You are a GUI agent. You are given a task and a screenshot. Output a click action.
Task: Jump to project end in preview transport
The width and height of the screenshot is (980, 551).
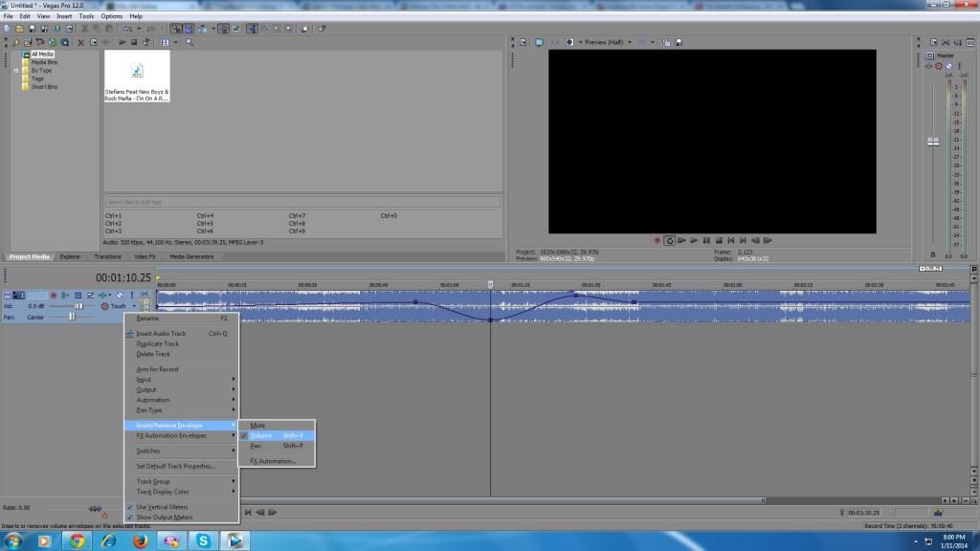[743, 240]
